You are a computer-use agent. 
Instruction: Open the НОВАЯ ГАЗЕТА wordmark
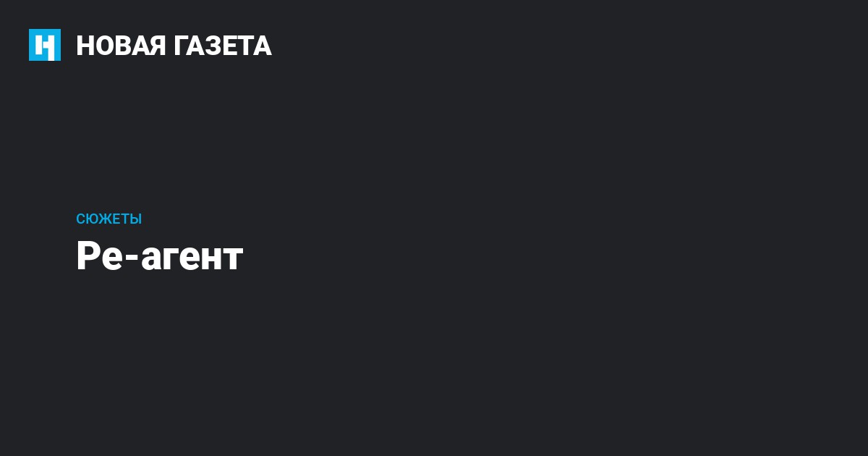(x=174, y=46)
